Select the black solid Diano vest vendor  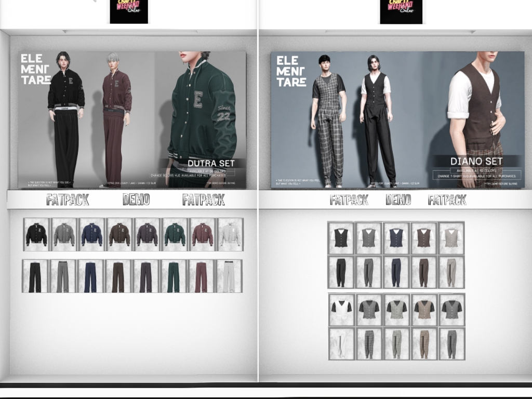coord(341,238)
